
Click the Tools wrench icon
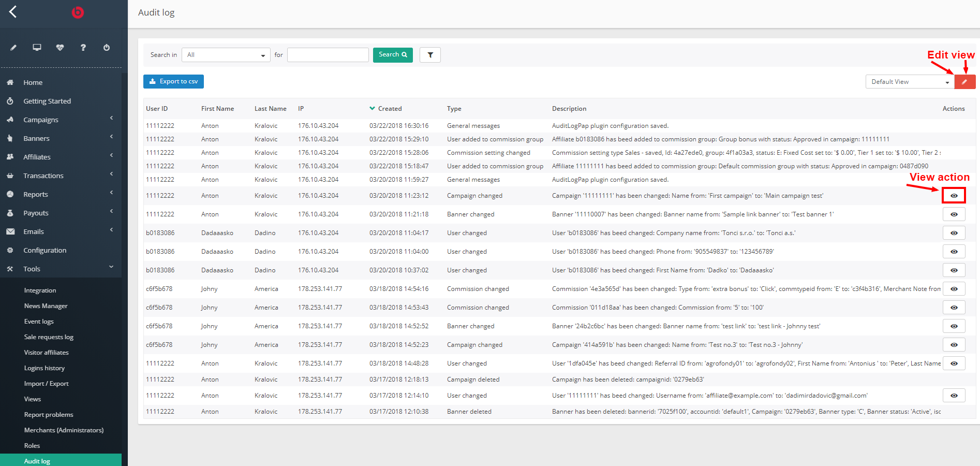(x=10, y=269)
